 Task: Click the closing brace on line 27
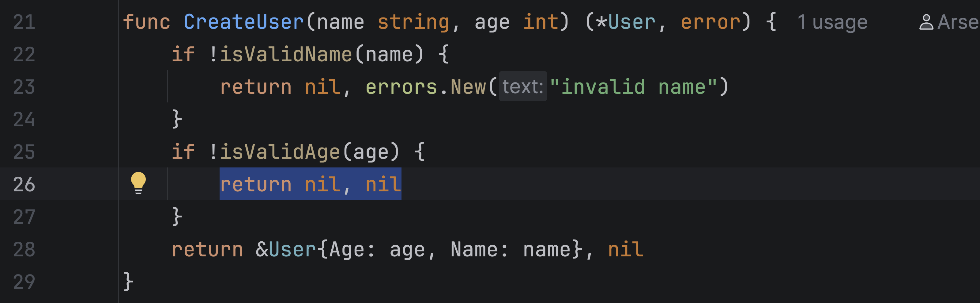point(177,217)
